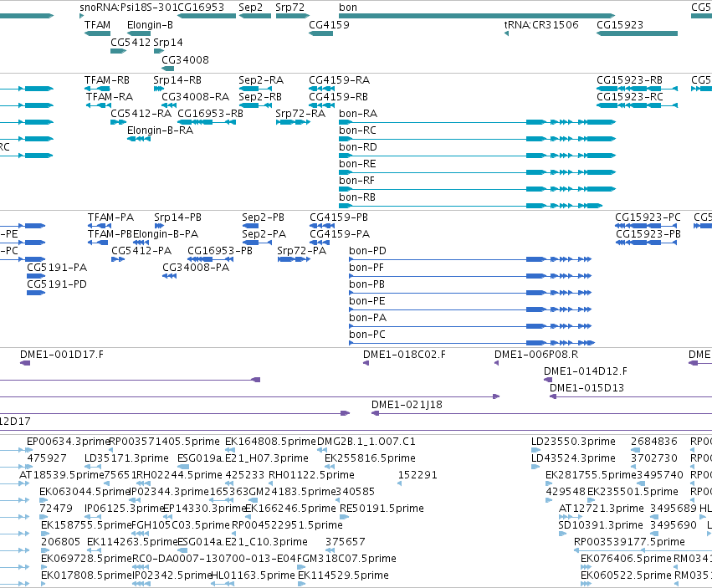Click the CG34008 gene label
This screenshot has width=712, height=588.
(185, 60)
